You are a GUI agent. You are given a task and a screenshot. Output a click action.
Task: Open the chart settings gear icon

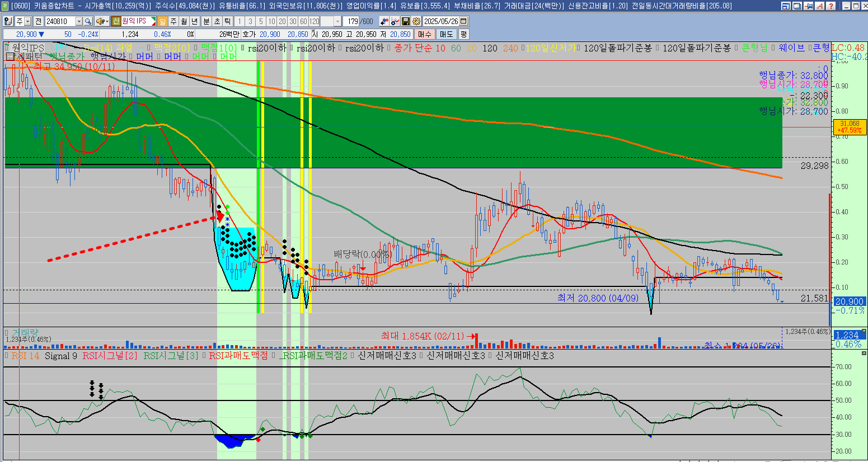pyautogui.click(x=416, y=21)
